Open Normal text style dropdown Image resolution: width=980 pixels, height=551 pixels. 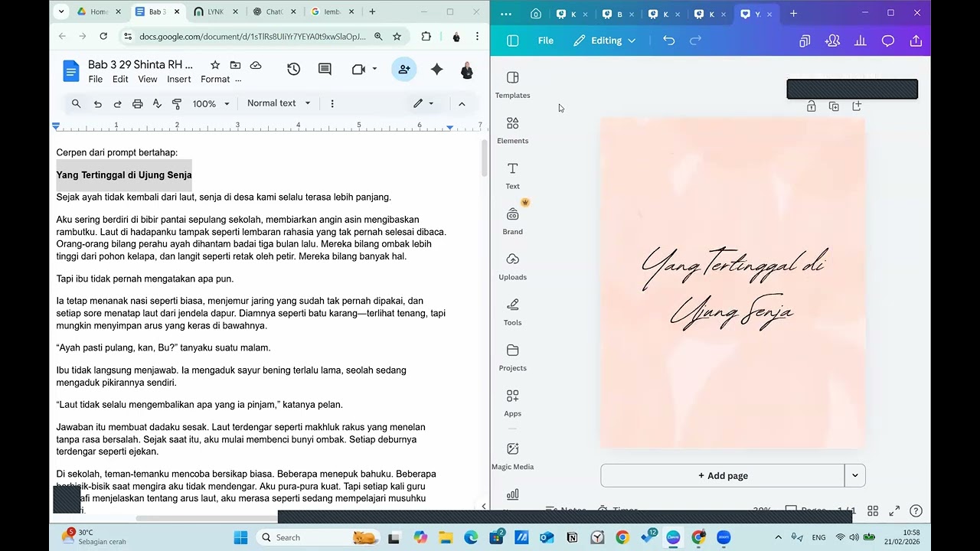(x=279, y=103)
